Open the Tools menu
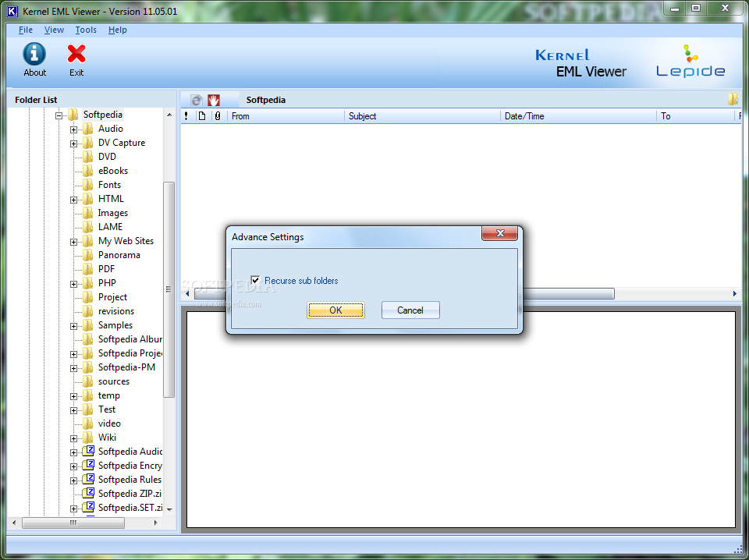 click(x=86, y=30)
